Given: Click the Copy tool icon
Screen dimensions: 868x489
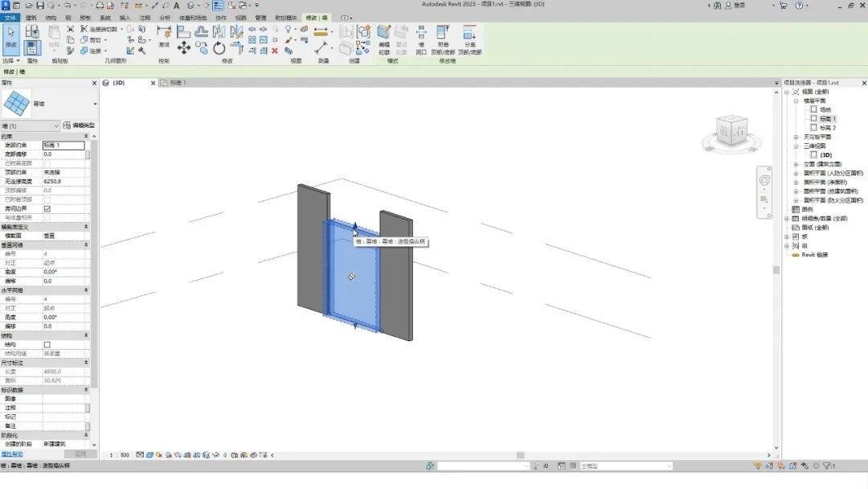Looking at the screenshot, I should click(x=202, y=48).
